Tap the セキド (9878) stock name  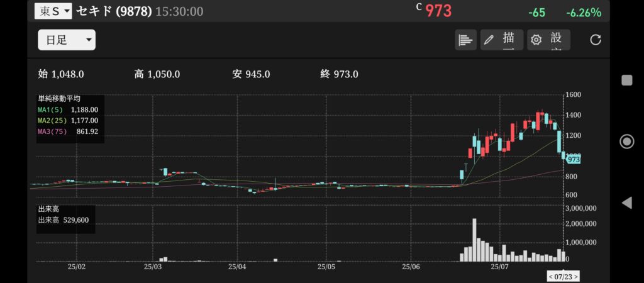tap(116, 11)
